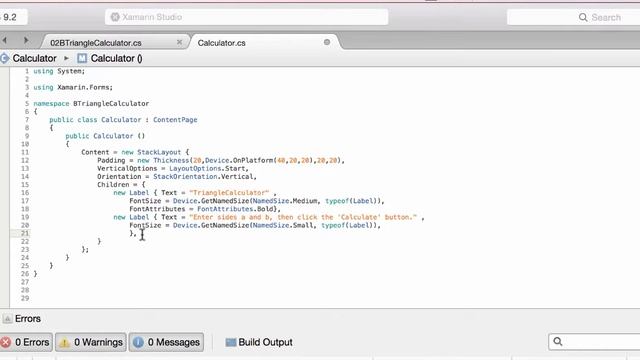
Task: Switch to the 02BTriangleCalculator.cs tab
Action: [x=96, y=42]
